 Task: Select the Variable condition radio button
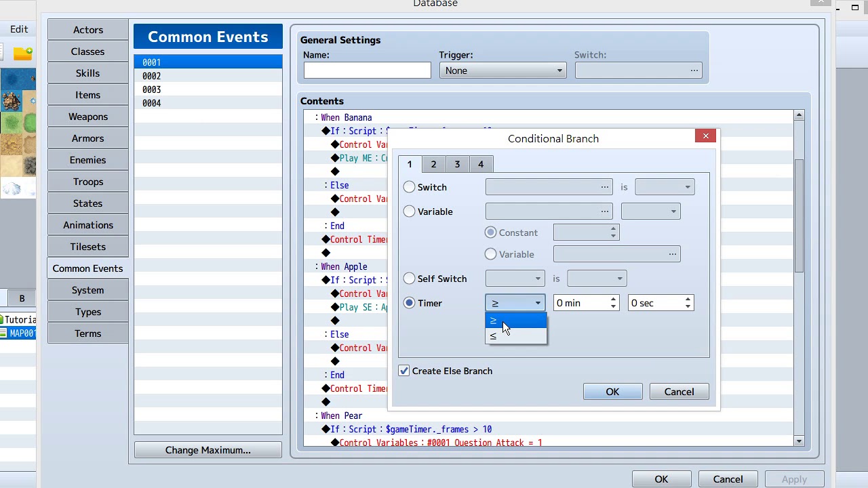click(x=410, y=211)
